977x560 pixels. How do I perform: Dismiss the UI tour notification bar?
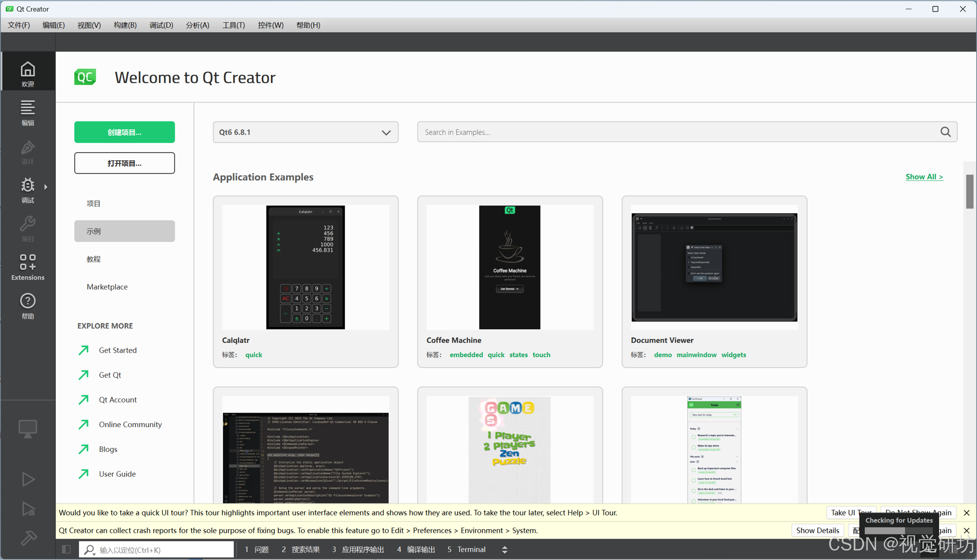point(966,513)
